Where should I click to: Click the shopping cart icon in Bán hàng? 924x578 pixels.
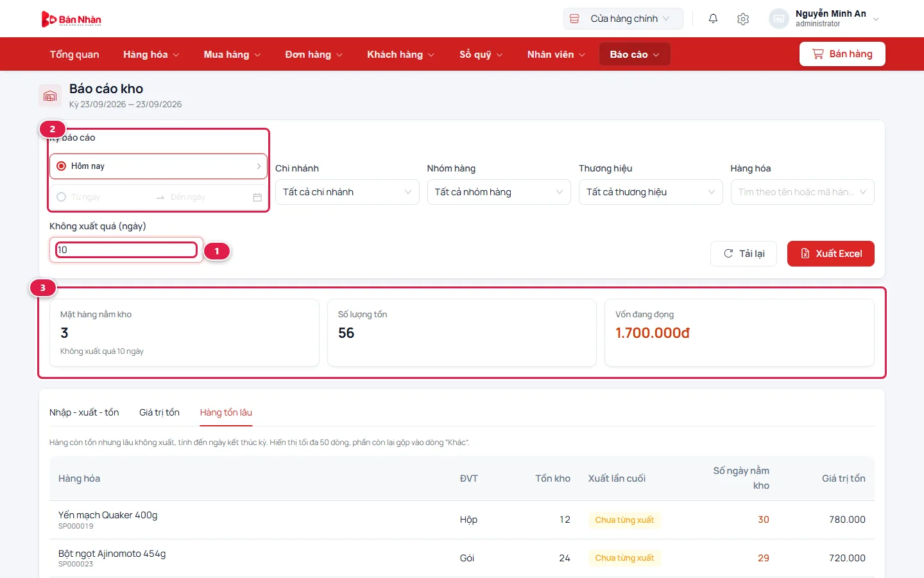click(817, 54)
